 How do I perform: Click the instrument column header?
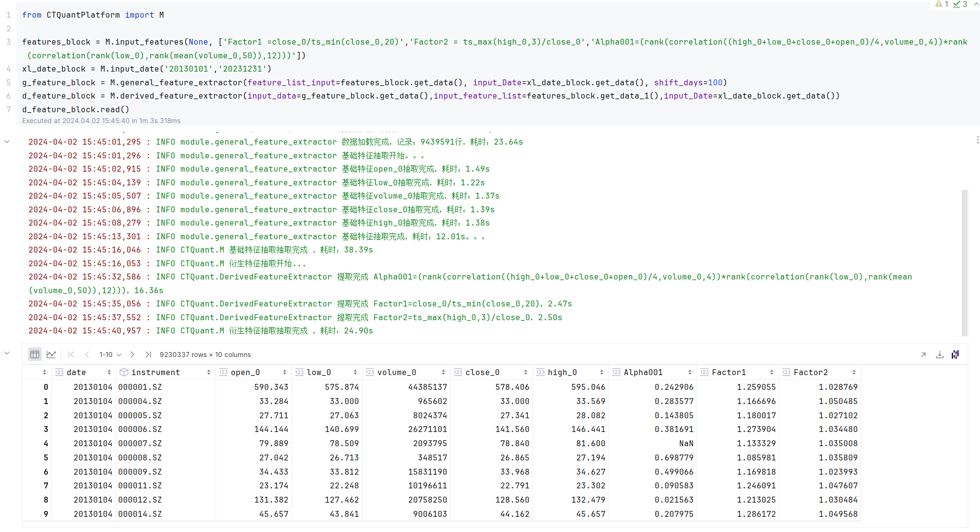pos(156,373)
